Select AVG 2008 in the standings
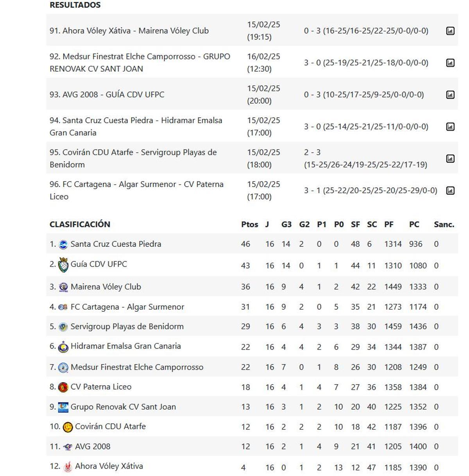Screen dimensions: 469x476 [x=93, y=447]
